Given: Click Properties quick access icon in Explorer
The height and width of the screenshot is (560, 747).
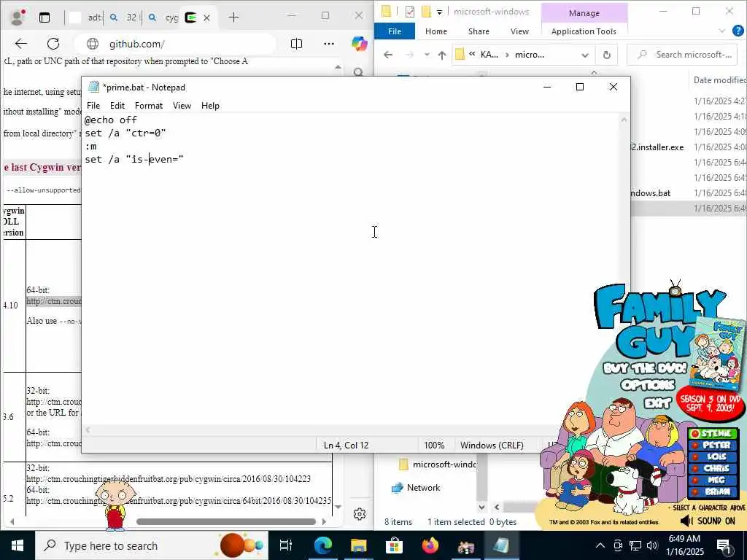Looking at the screenshot, I should (x=410, y=12).
